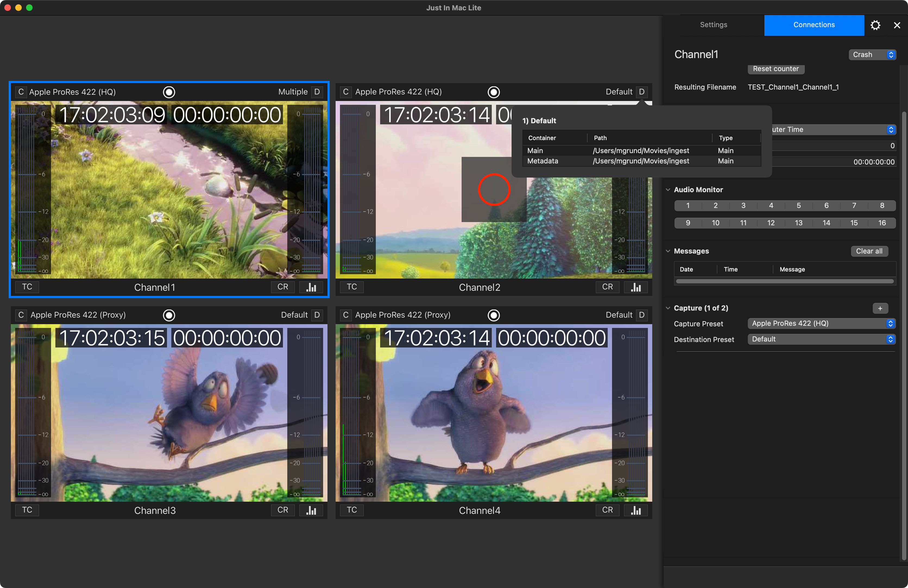Enable audio monitor channel 5

click(x=799, y=206)
